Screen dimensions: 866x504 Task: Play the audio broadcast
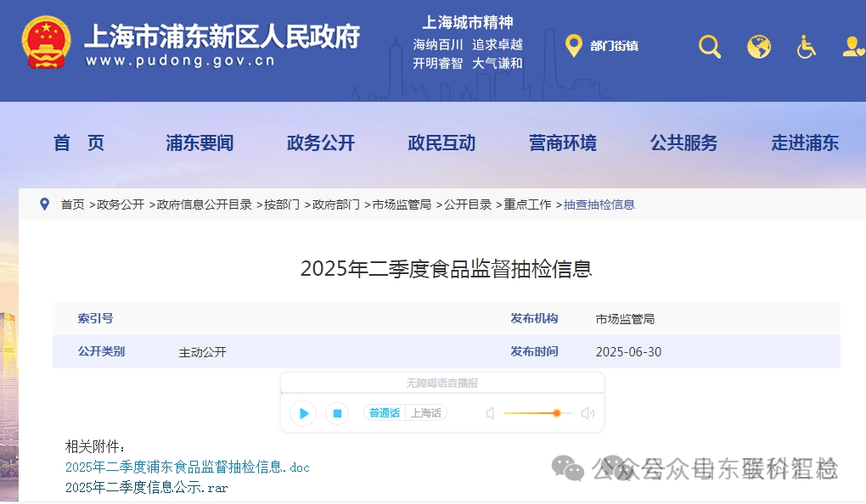tap(303, 413)
